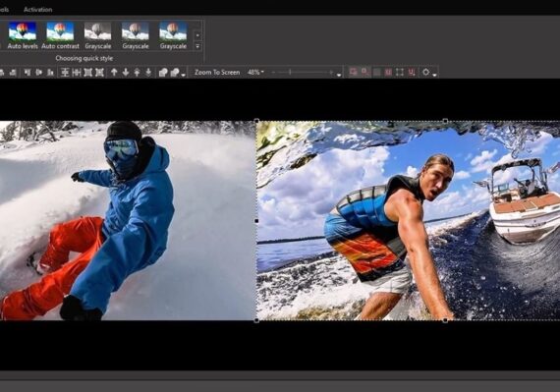Click the double up arrow bring-to-top icon

pos(137,73)
